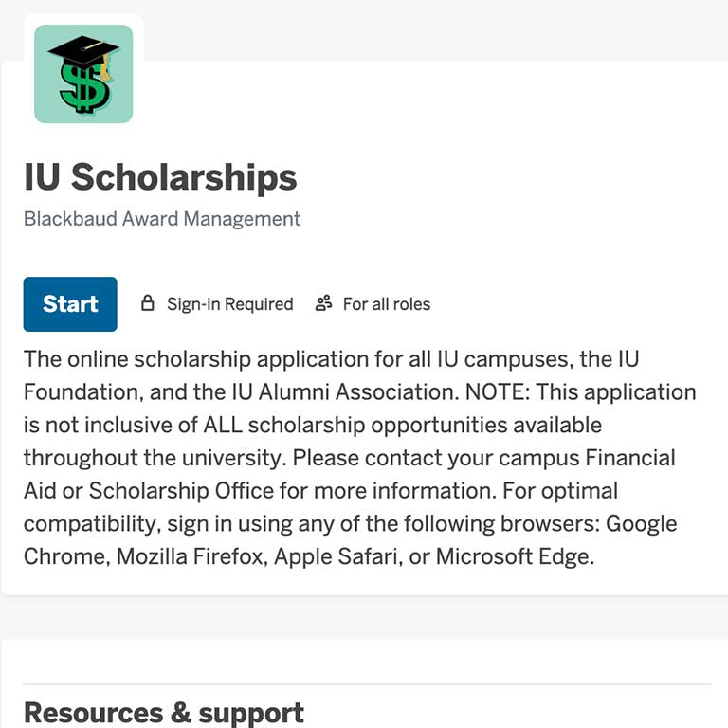Click the padlock sign-in icon
Viewport: 728px width, 728px height.
pos(147,304)
